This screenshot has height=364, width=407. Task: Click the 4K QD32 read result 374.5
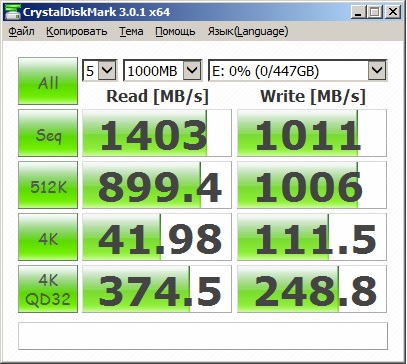(157, 289)
